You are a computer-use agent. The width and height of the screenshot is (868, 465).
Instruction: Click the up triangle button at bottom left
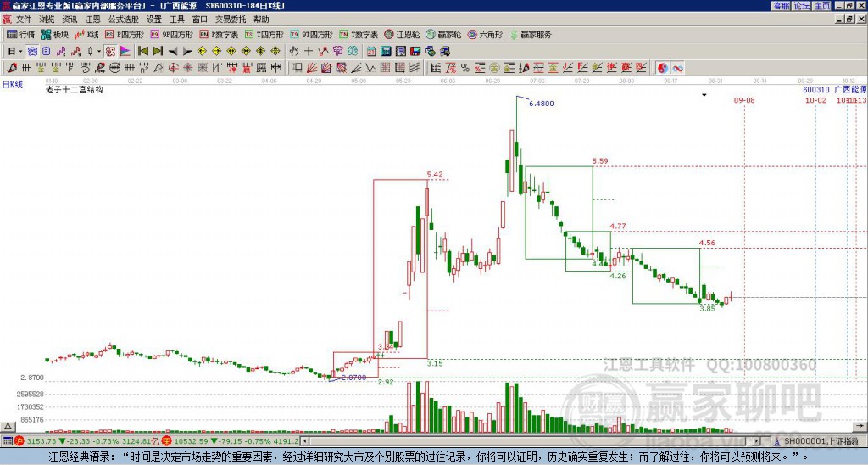[8, 426]
